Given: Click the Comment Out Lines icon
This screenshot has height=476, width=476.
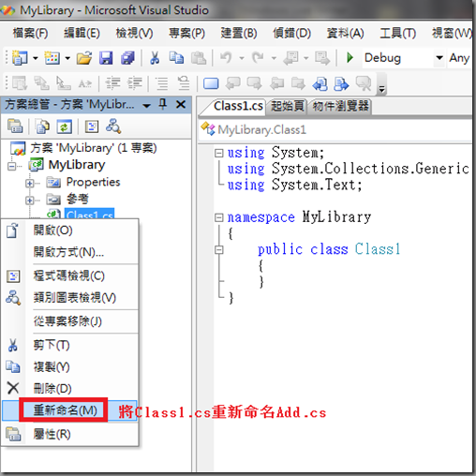Looking at the screenshot, I should click(x=162, y=83).
